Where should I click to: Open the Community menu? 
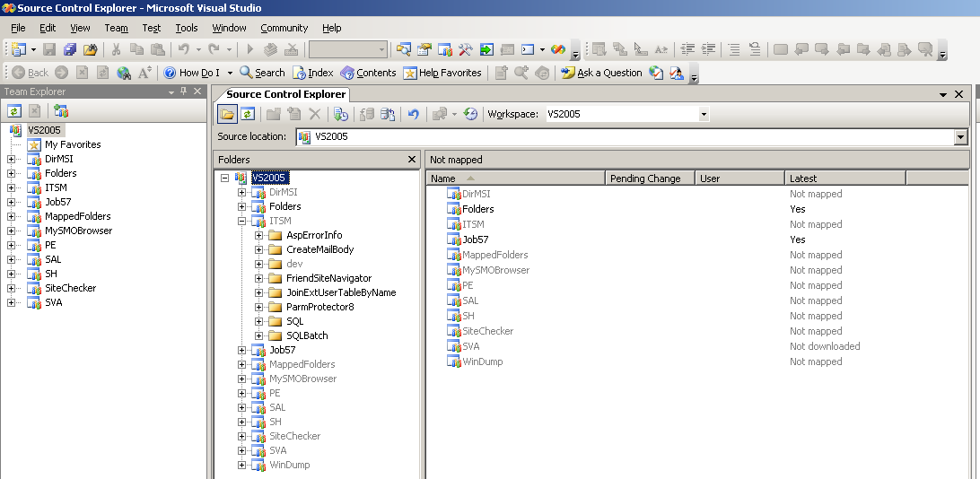pos(284,28)
